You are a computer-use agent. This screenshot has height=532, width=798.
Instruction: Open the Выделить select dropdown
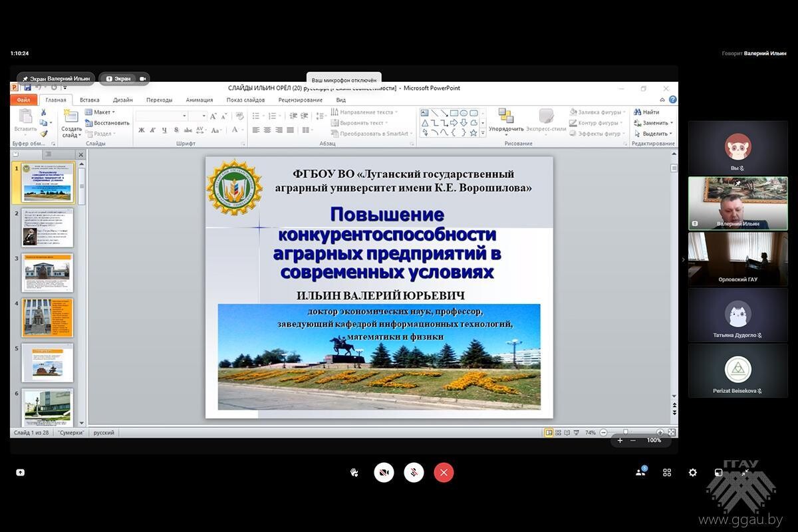coord(653,134)
